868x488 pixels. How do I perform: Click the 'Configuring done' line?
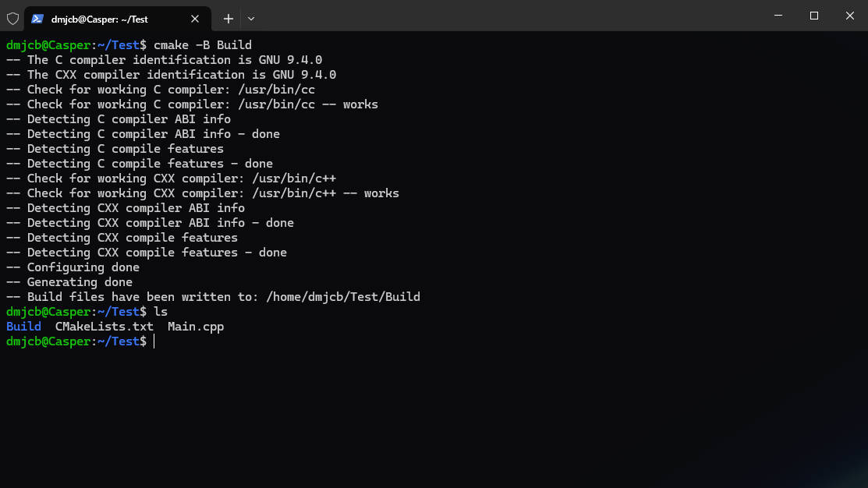click(x=73, y=267)
